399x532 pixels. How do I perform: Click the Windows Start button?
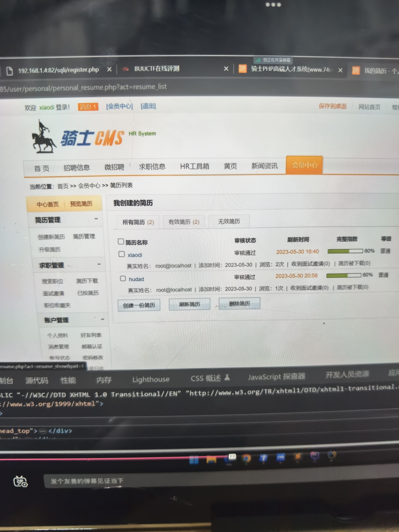tap(194, 460)
